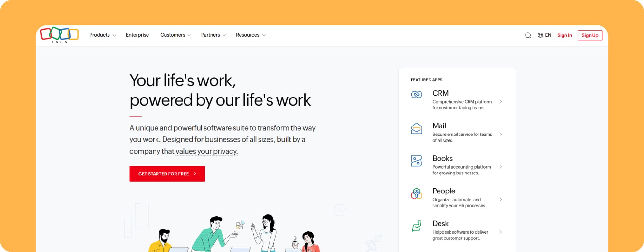Click the CRM app icon
The width and height of the screenshot is (644, 252).
coord(416,94)
